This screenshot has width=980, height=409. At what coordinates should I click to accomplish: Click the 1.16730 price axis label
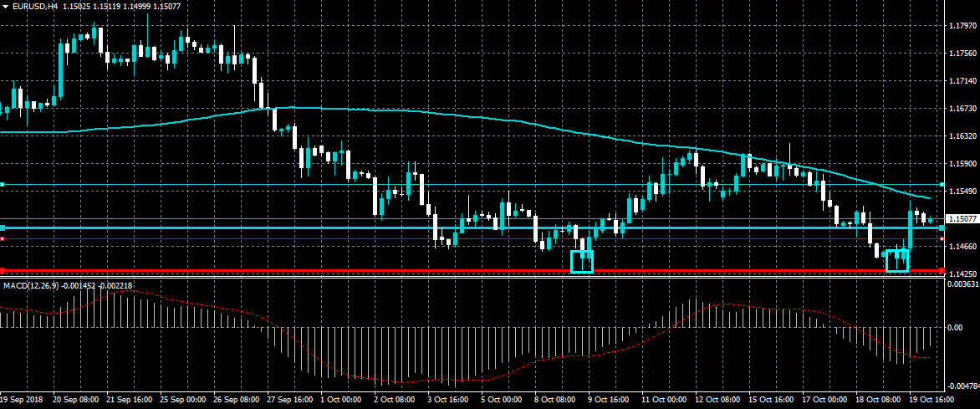coord(962,109)
